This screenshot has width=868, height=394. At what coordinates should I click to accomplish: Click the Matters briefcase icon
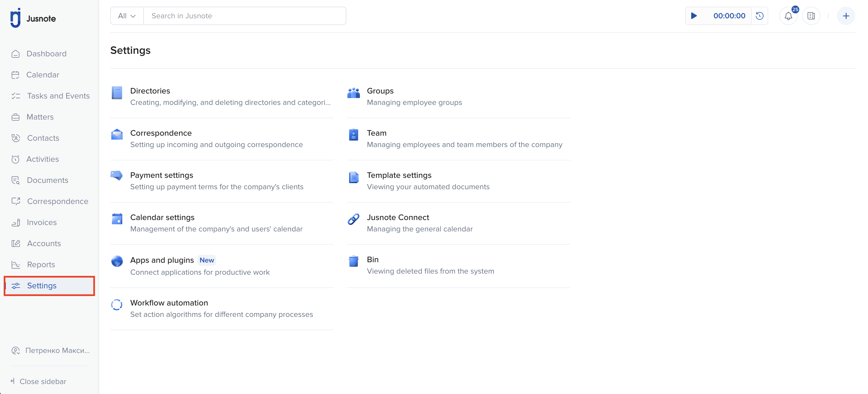tap(16, 117)
